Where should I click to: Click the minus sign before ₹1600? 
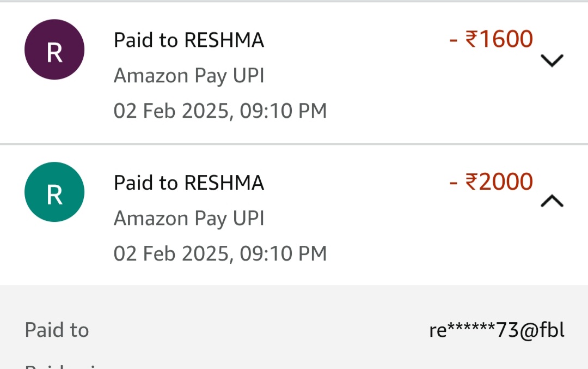coord(454,40)
